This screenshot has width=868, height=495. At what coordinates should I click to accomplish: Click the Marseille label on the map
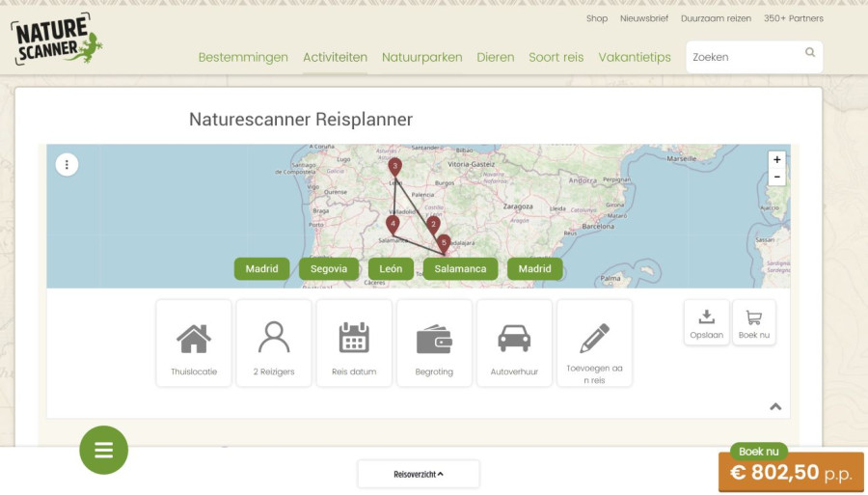click(682, 158)
